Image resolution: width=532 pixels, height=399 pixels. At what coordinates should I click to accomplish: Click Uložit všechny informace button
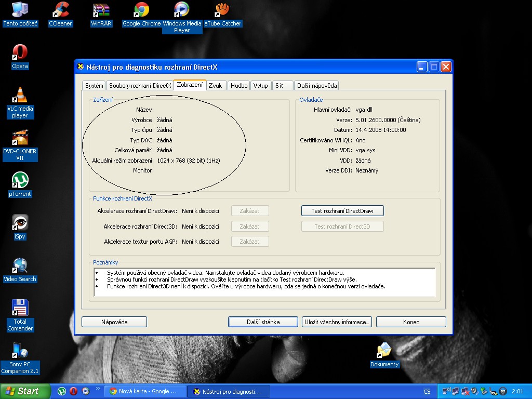point(337,322)
